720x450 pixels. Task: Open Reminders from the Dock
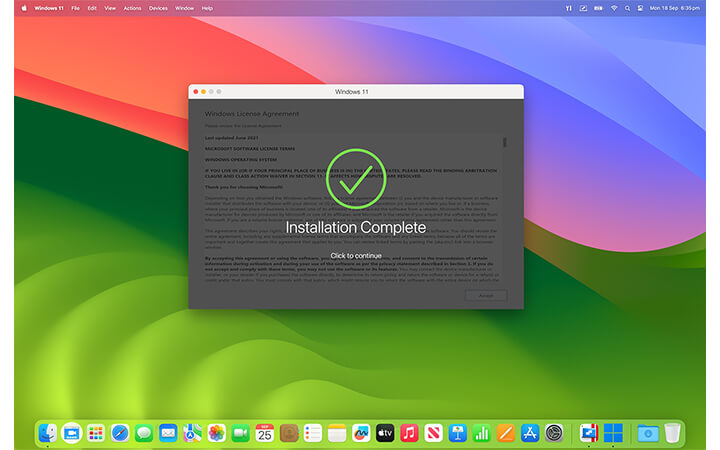tap(313, 433)
